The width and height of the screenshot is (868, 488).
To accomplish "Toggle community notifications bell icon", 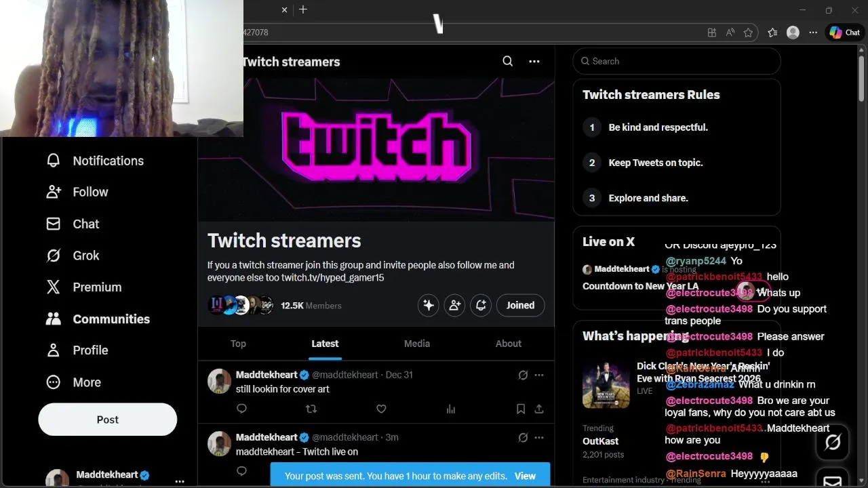I will click(481, 306).
